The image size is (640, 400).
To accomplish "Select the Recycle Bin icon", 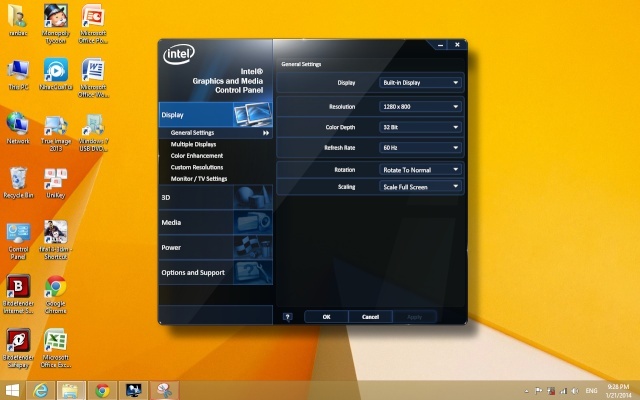I will [18, 183].
